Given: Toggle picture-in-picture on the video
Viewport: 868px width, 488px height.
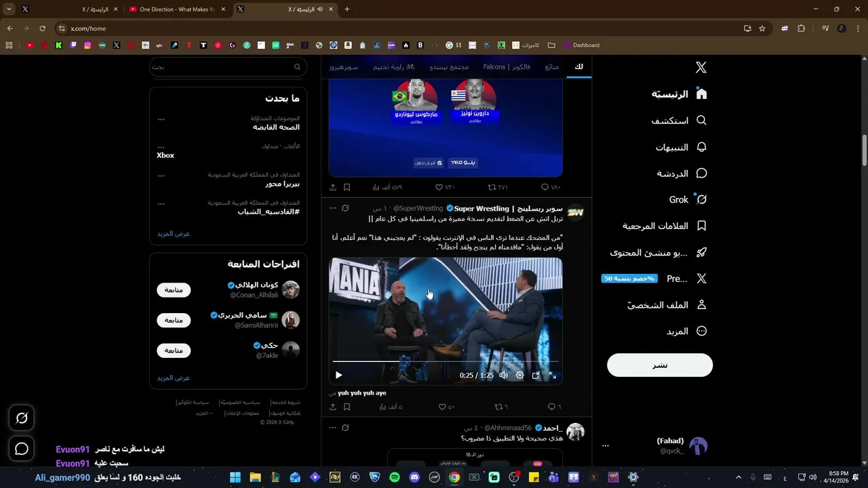Looking at the screenshot, I should point(536,375).
